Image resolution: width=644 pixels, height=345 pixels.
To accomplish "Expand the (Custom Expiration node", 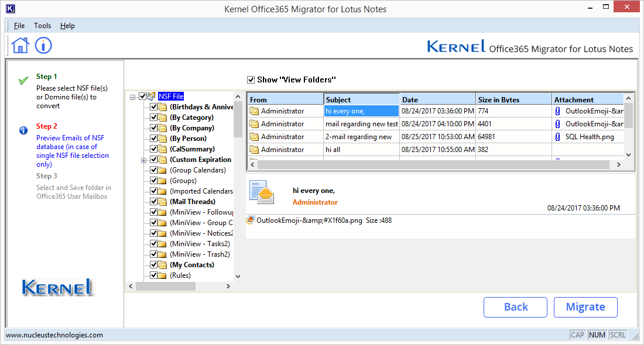I will click(144, 160).
